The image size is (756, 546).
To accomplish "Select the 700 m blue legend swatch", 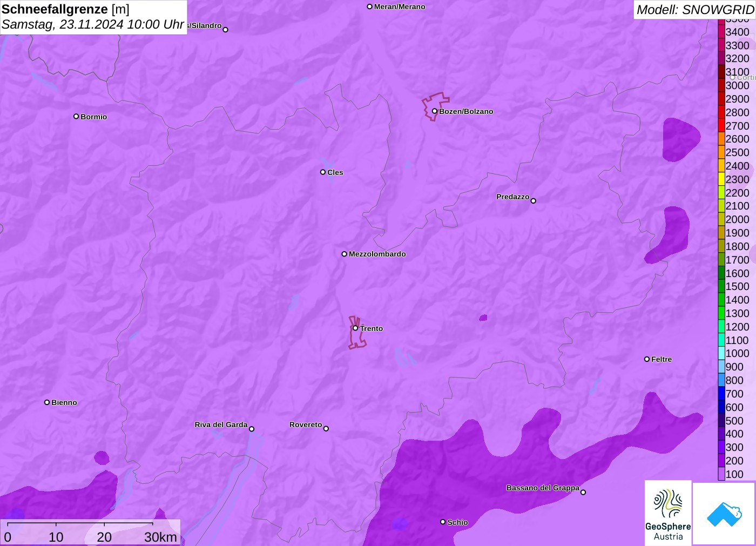I will (x=721, y=394).
